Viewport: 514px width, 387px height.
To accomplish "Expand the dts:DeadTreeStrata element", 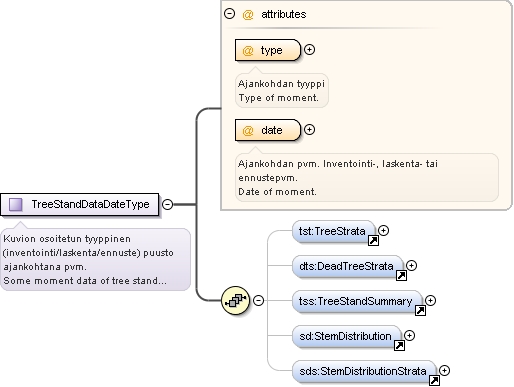I will click(412, 266).
